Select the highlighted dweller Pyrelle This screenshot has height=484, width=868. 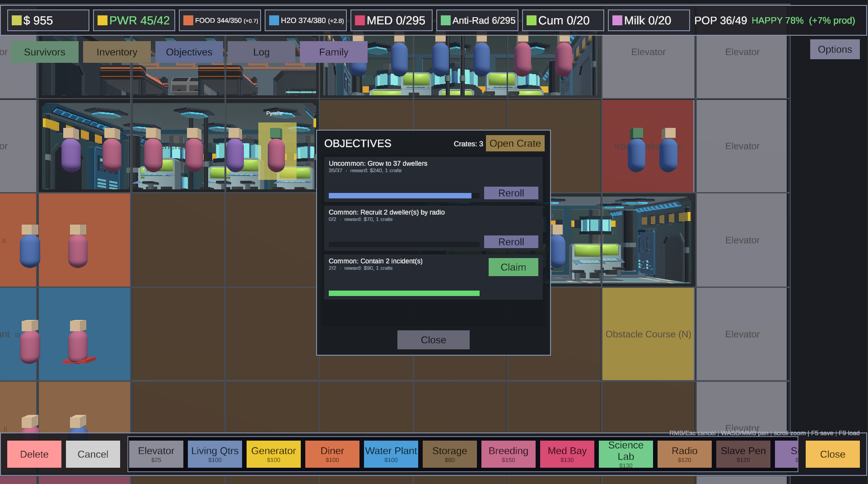(276, 150)
